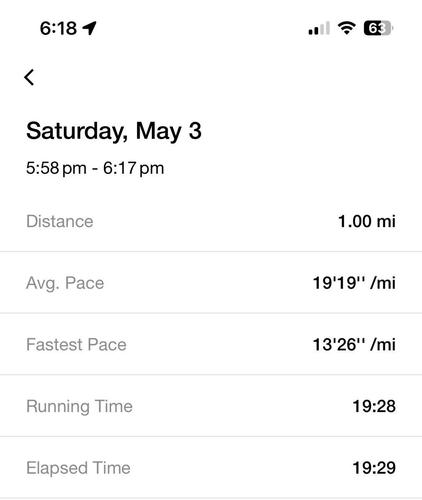Tap the location arrow icon in status bar
422x500 pixels.
(x=89, y=28)
